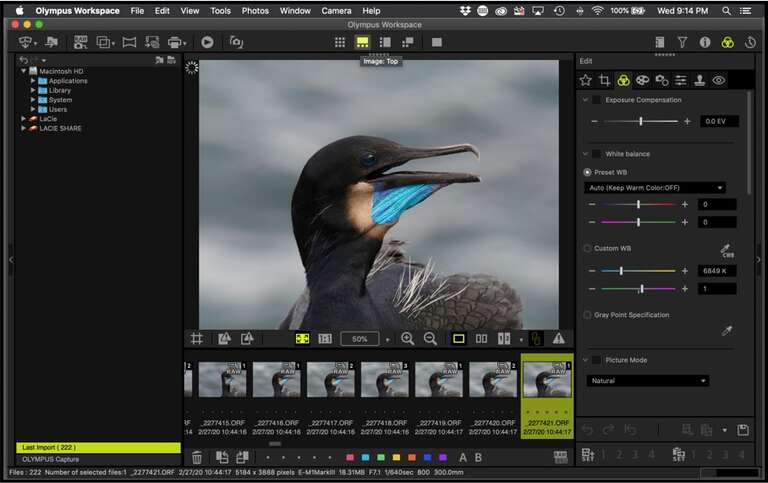The height and width of the screenshot is (483, 768).
Task: Click the filter funnel icon in the top toolbar
Action: click(x=682, y=42)
